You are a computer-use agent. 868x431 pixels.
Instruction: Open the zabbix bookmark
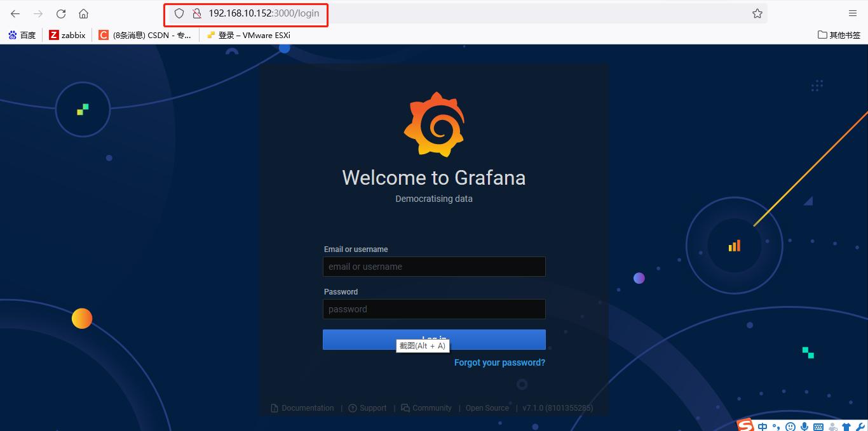click(x=67, y=35)
